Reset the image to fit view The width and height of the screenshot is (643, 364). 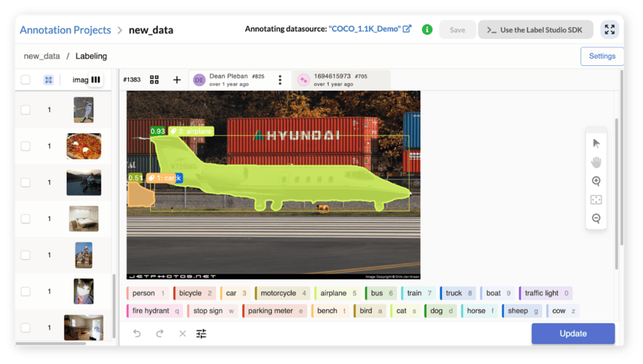click(596, 200)
